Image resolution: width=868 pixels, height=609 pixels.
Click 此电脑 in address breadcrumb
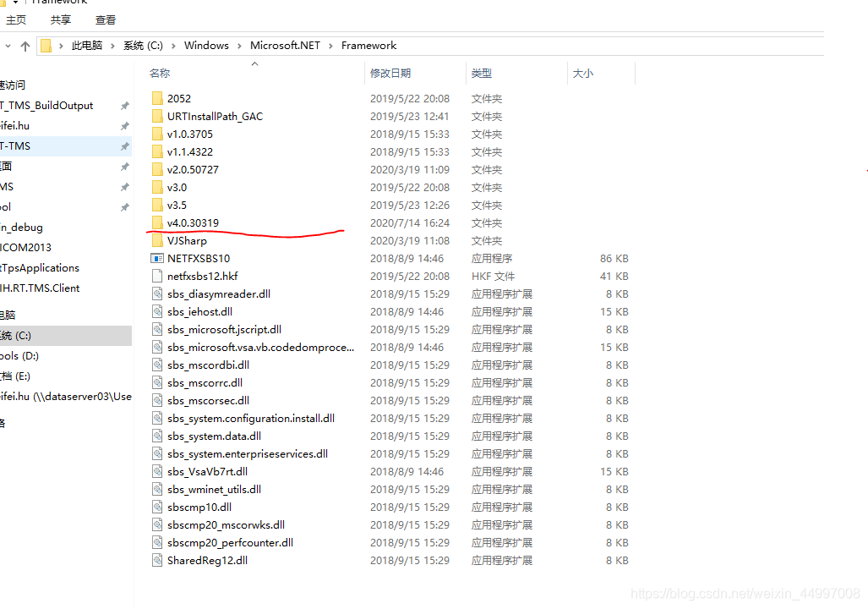pyautogui.click(x=86, y=46)
